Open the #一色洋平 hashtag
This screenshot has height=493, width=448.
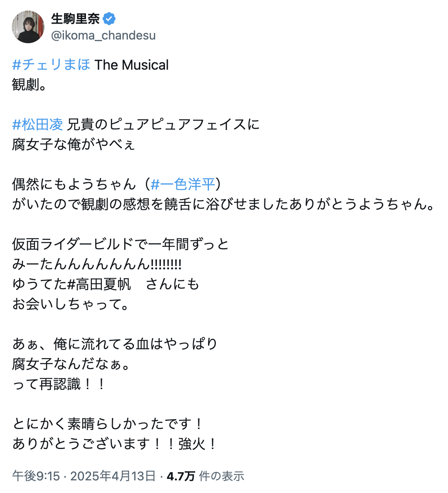tap(182, 184)
